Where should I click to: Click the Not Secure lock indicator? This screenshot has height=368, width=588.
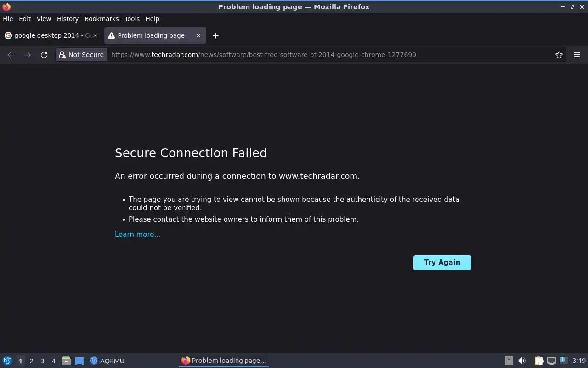coord(81,55)
